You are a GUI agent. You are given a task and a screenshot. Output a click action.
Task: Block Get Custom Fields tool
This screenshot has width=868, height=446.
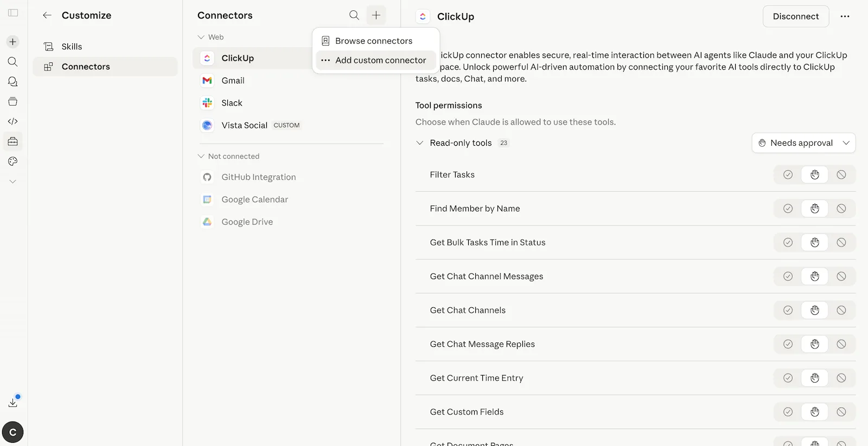click(841, 412)
